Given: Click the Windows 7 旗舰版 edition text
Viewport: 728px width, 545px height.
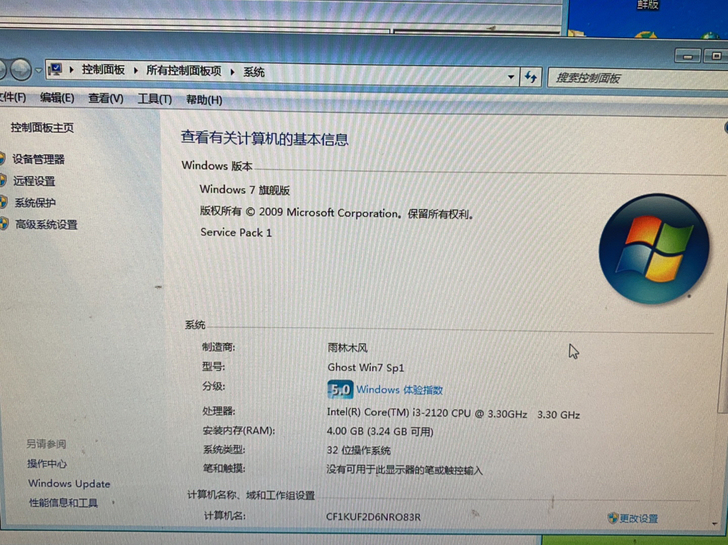Looking at the screenshot, I should 245,189.
